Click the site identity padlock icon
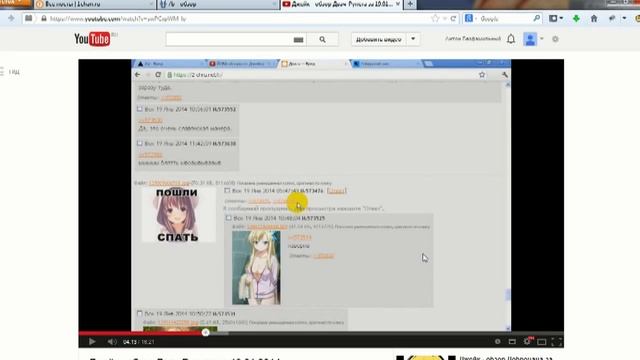The image size is (640, 360). (44, 19)
